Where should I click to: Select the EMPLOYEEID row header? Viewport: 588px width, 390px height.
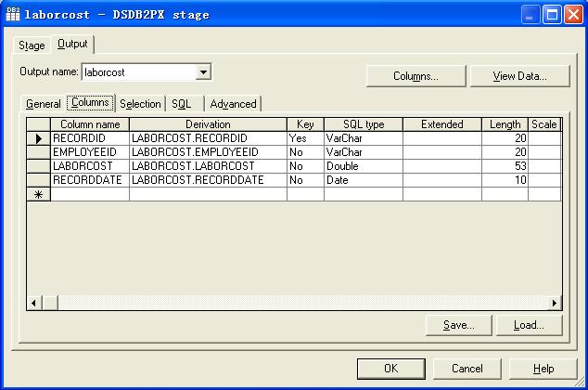[x=38, y=152]
